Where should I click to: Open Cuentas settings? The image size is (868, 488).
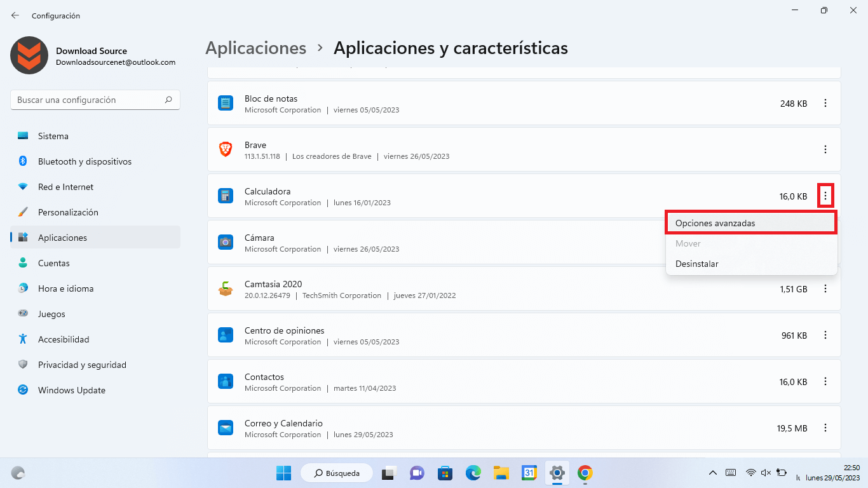95,263
